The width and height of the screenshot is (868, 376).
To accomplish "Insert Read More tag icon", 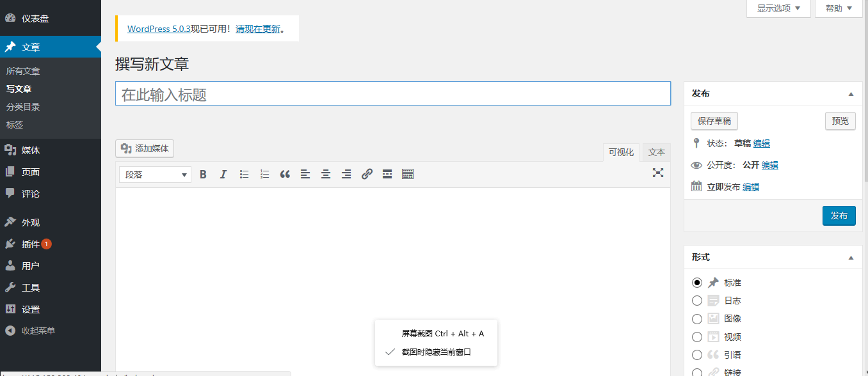I will pos(387,174).
